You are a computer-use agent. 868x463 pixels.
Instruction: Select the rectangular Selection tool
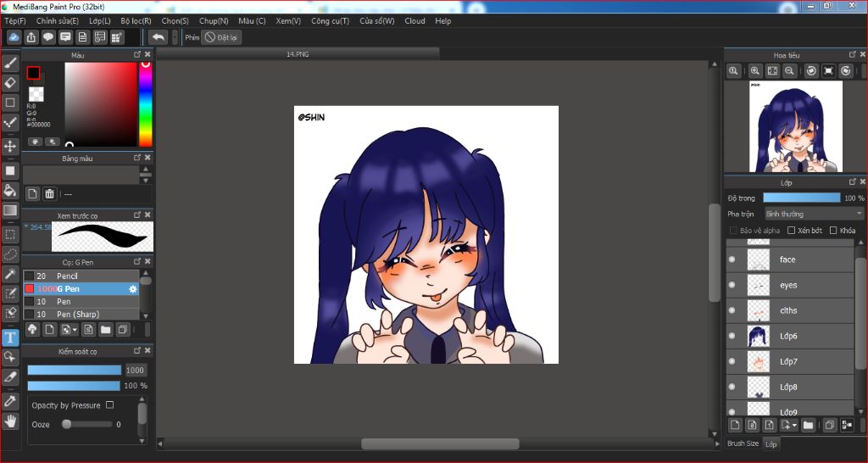tap(10, 234)
